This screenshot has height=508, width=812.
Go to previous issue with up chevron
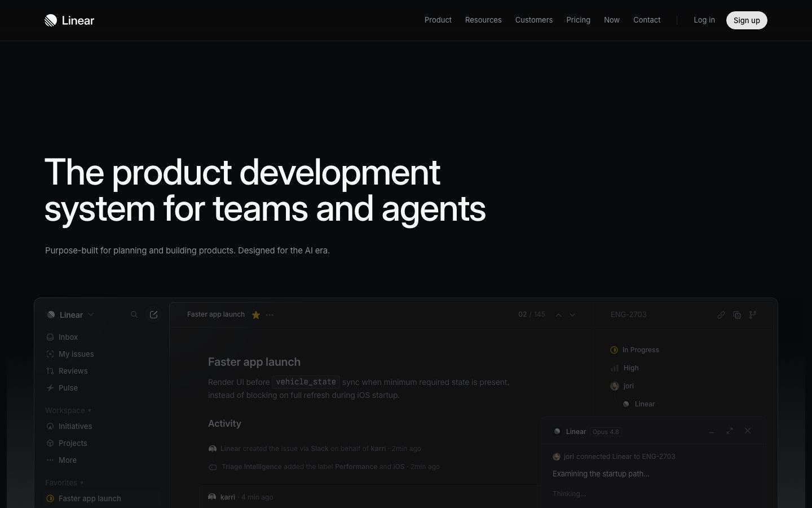pyautogui.click(x=559, y=315)
